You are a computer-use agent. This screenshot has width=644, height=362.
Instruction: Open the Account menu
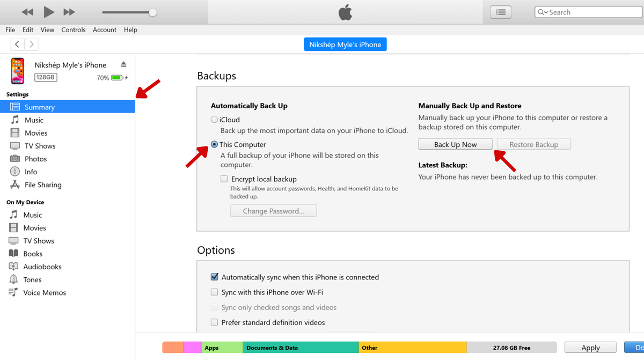(104, 29)
